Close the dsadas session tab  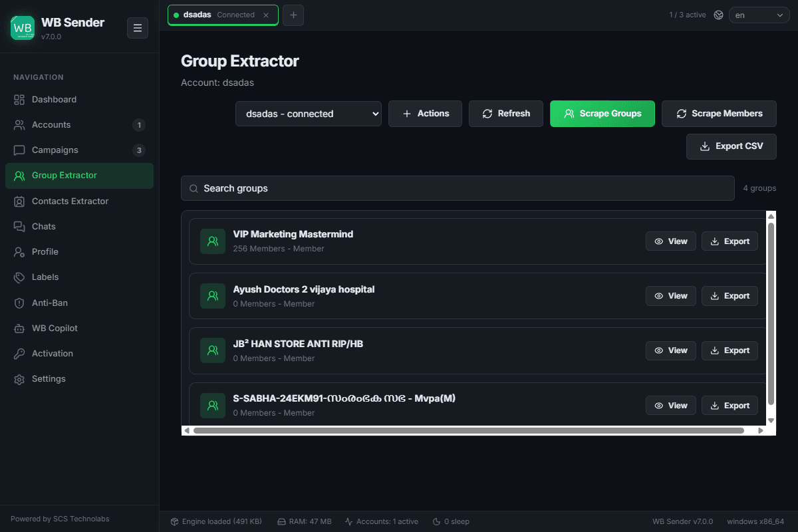(x=266, y=15)
